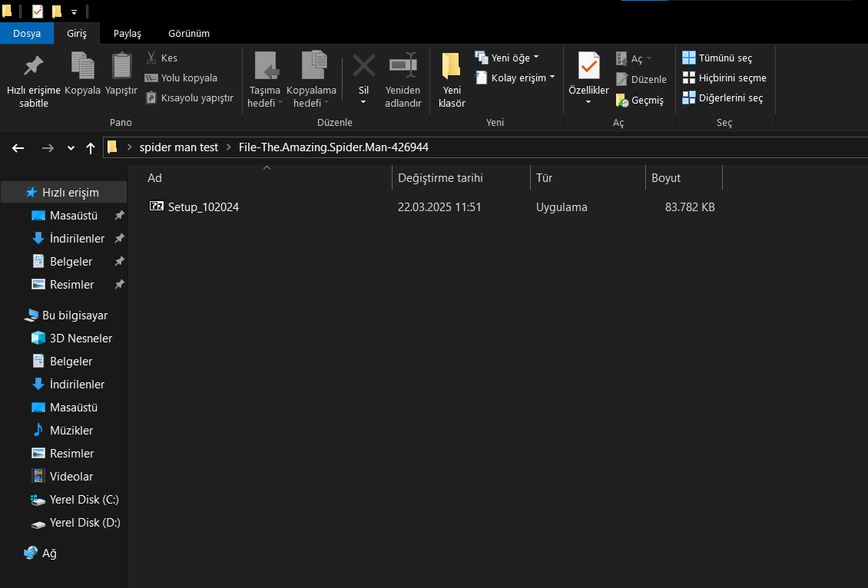Select Kes cut command
Image resolution: width=868 pixels, height=588 pixels.
(x=161, y=58)
